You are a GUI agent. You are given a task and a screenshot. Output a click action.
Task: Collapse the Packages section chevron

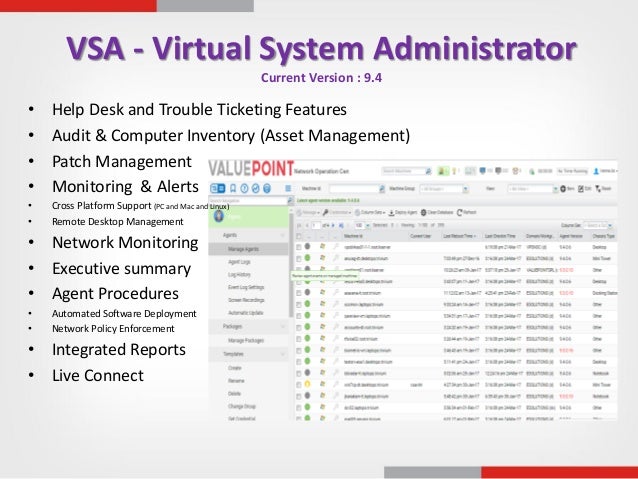pos(283,326)
